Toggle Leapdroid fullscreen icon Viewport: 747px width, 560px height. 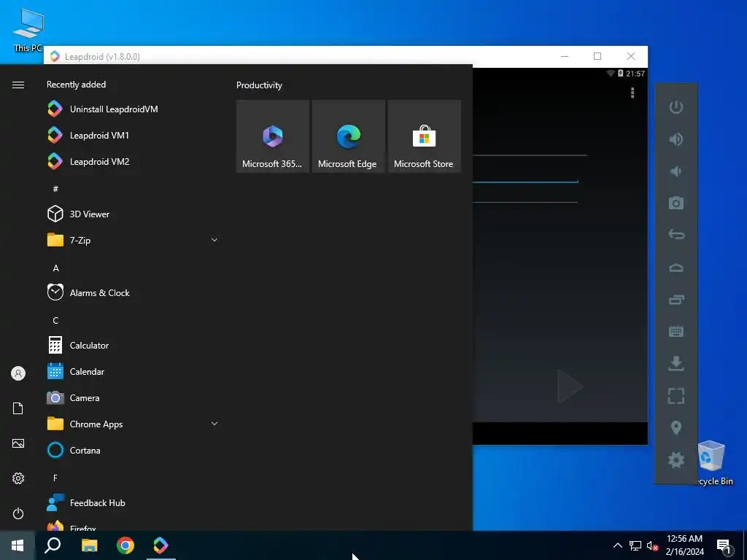click(x=676, y=395)
